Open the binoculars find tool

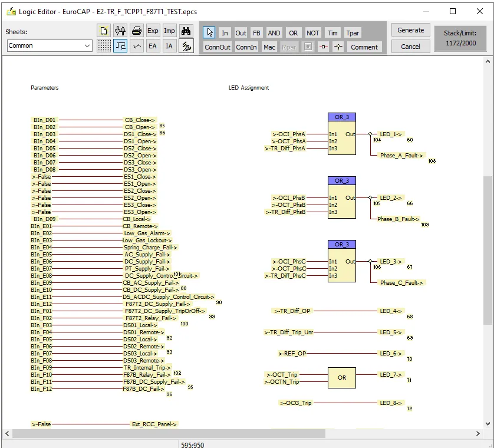point(186,31)
